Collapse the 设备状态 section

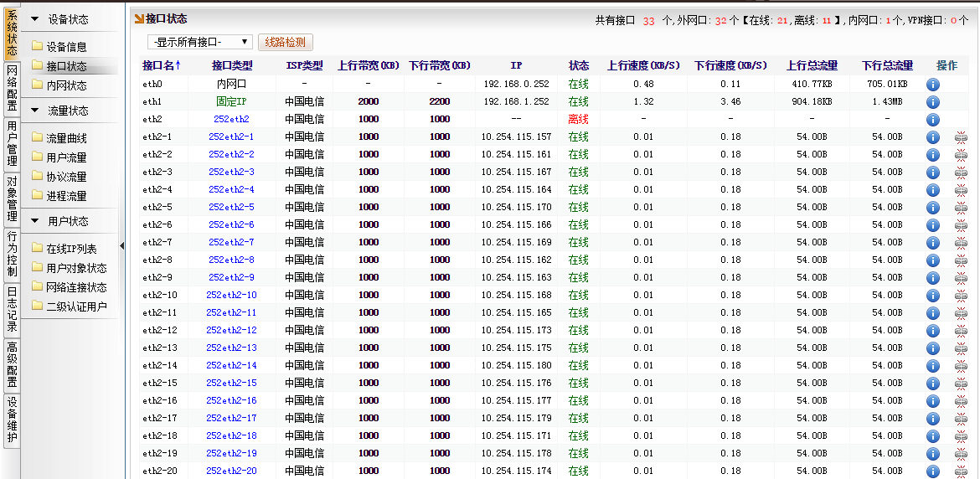click(x=34, y=18)
